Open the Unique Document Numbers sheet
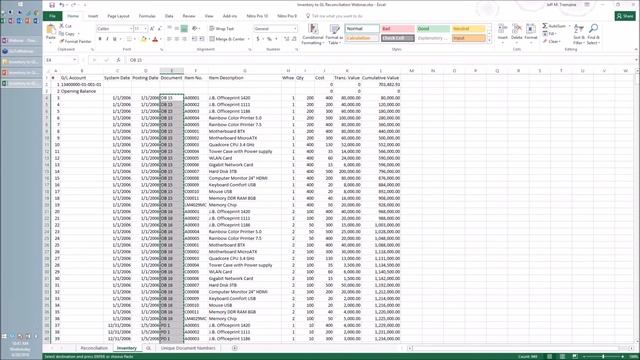Screen dimensions: 640x360 [188, 348]
